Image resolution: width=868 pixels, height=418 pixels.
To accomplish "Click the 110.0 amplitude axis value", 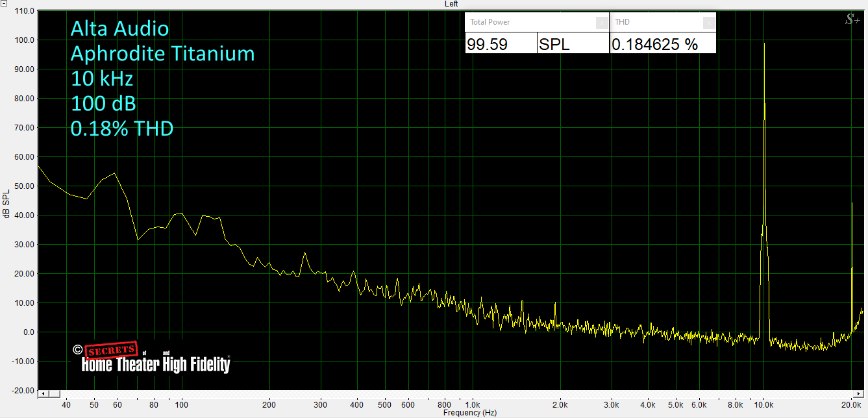I will pos(24,11).
